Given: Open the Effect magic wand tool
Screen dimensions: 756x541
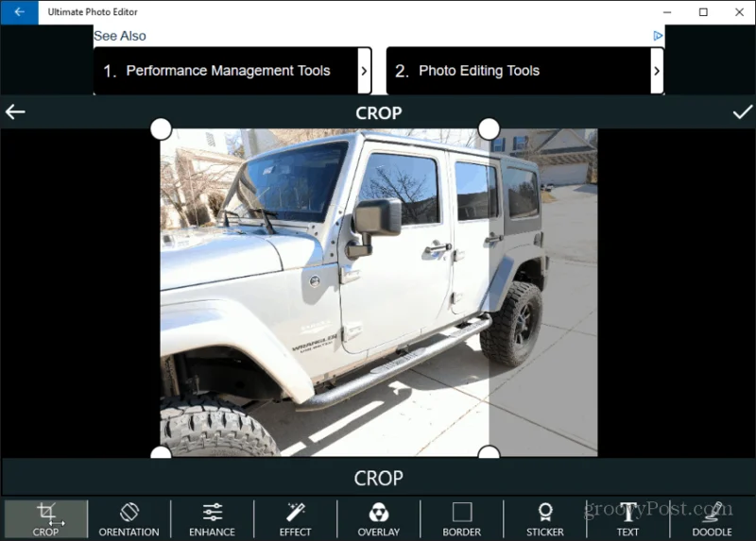Looking at the screenshot, I should click(x=295, y=519).
